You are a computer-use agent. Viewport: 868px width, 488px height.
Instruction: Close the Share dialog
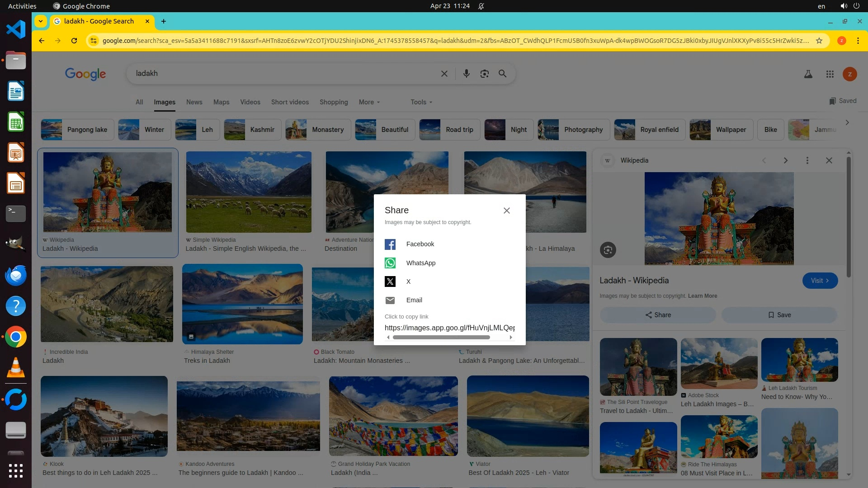pyautogui.click(x=506, y=211)
